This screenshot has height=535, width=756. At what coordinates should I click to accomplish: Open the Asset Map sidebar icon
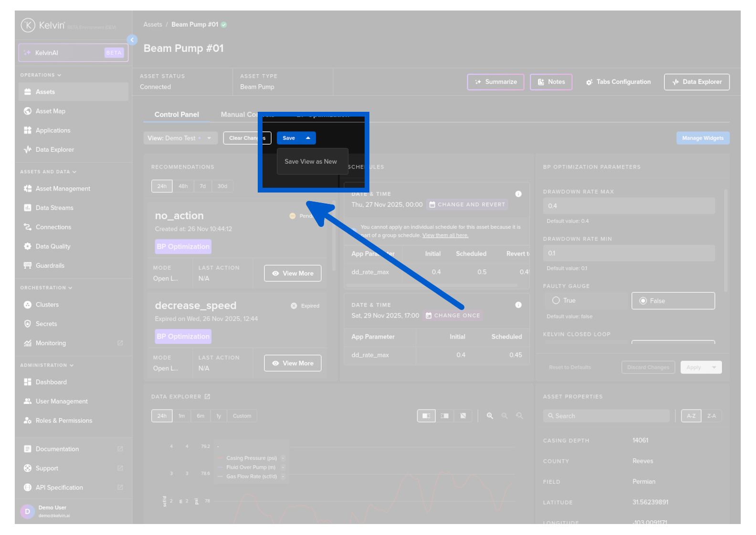28,111
